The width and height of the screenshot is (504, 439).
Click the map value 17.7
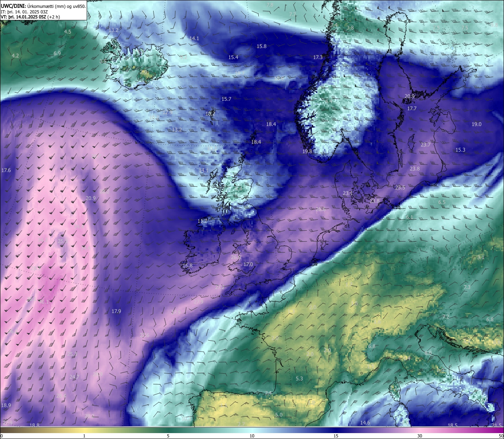tap(412, 108)
